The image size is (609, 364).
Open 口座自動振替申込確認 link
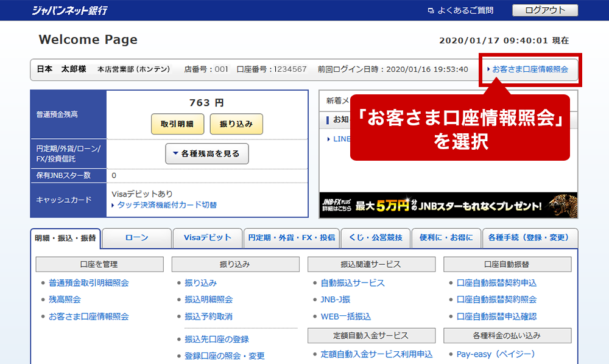496,317
